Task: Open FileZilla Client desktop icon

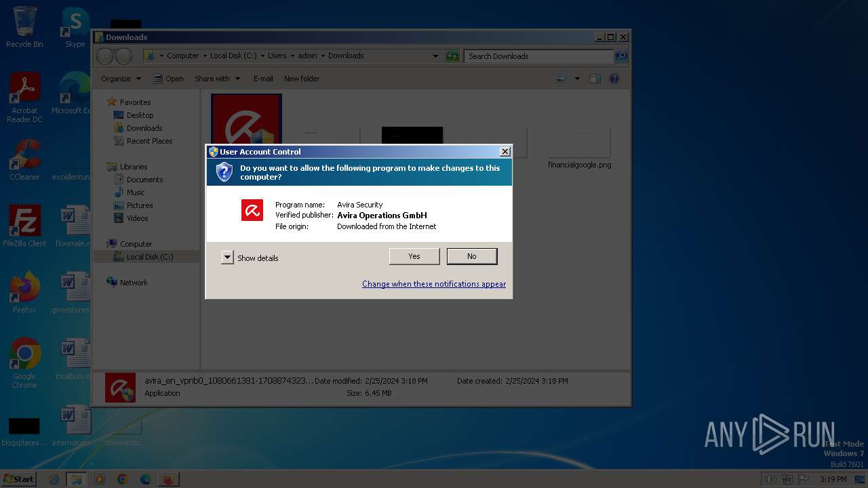Action: click(24, 226)
